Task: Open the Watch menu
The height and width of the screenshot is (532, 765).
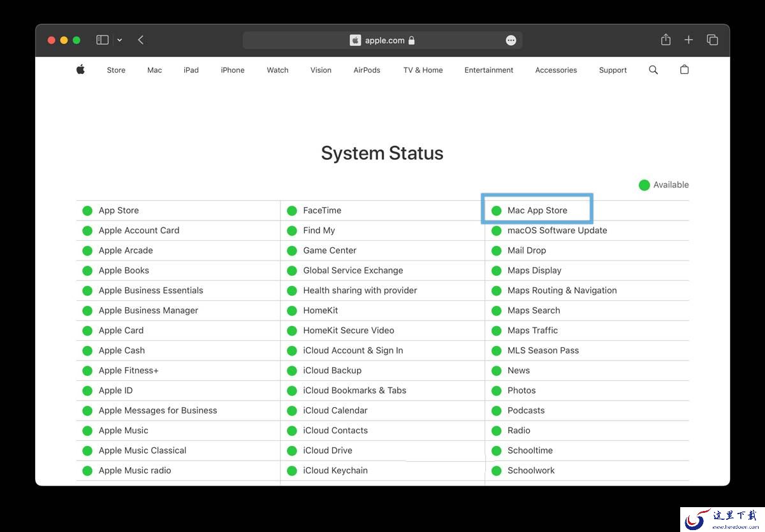Action: click(277, 70)
